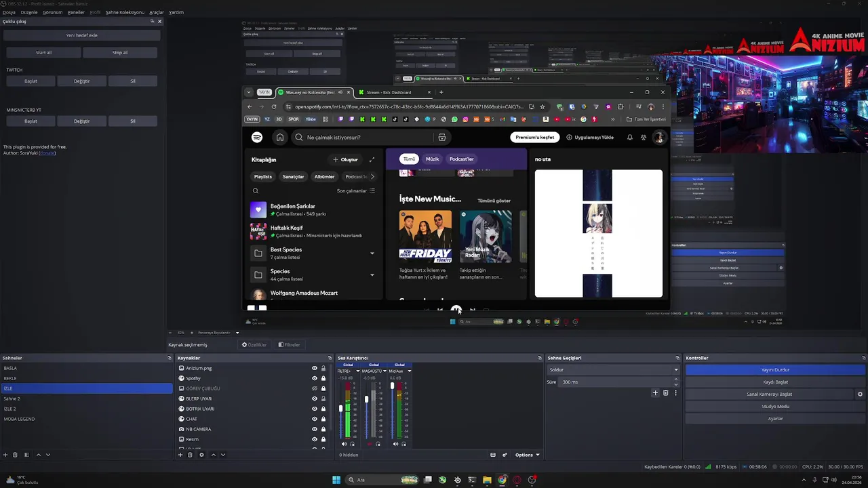Unlock the Spothy source
The width and height of the screenshot is (868, 488).
coord(323,378)
